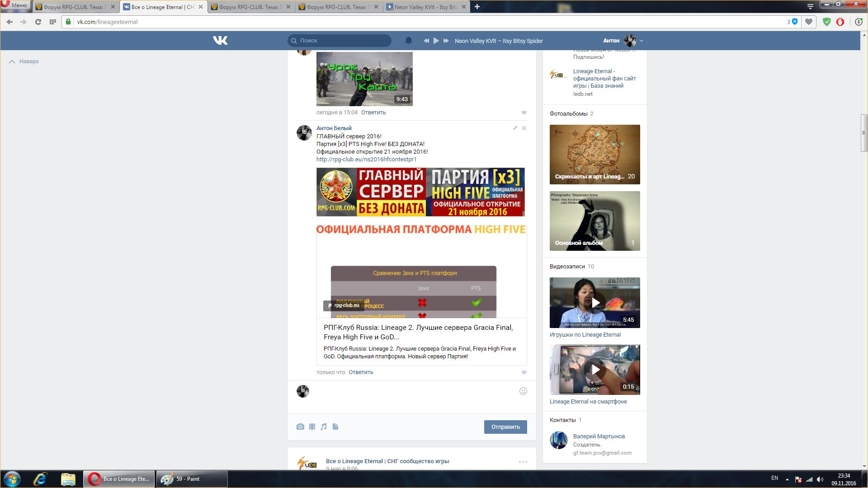Open post options three-dots menu
868x488 pixels.
pyautogui.click(x=523, y=462)
